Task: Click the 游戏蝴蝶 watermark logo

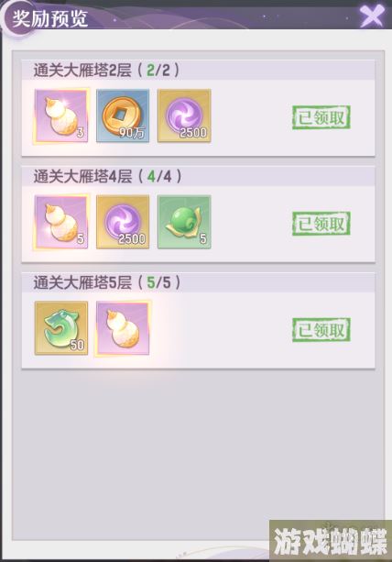Action: [330, 541]
